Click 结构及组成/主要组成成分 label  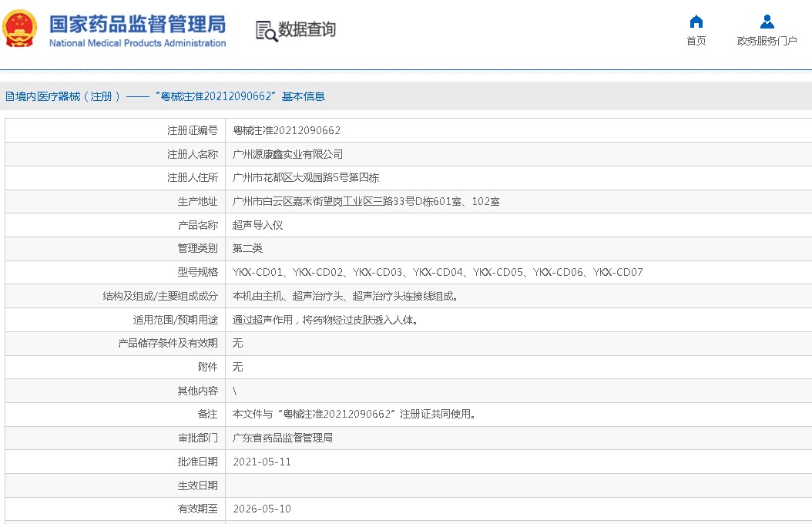click(160, 296)
